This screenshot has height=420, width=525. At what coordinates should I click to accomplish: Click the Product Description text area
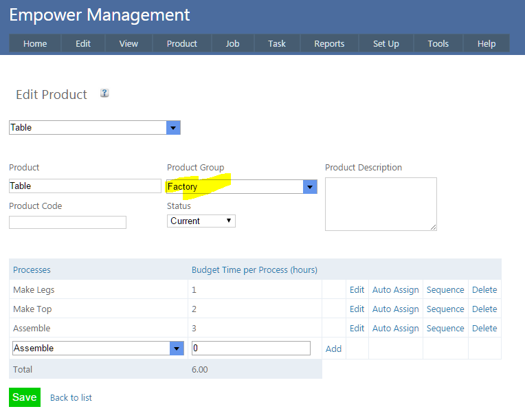coord(380,204)
